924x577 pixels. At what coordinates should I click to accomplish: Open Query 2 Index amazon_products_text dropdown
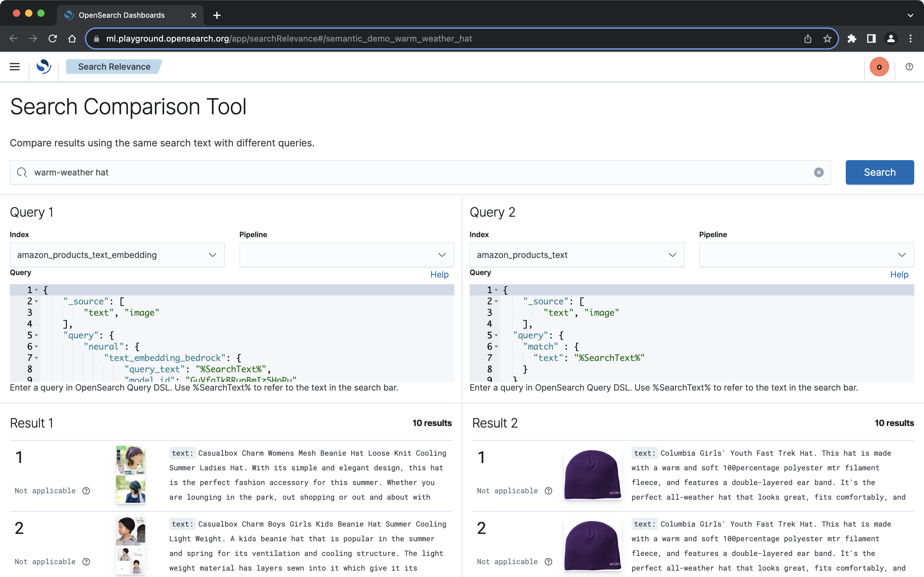coord(577,255)
